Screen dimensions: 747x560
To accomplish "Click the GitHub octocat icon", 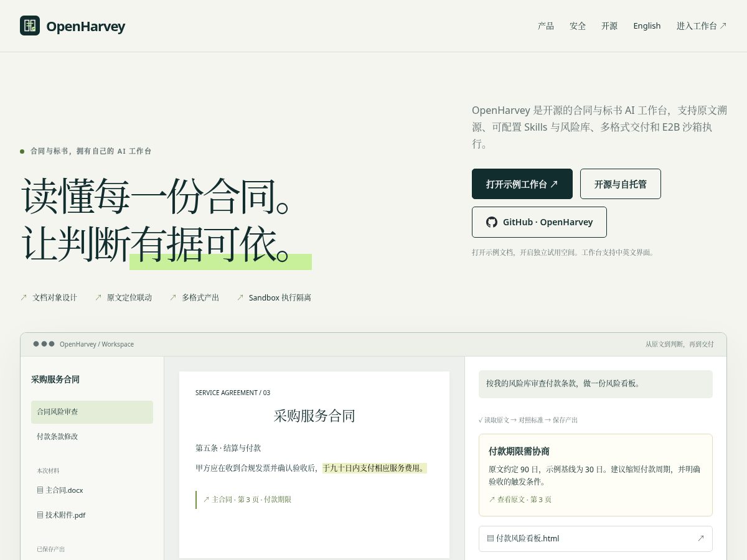I will coord(492,222).
